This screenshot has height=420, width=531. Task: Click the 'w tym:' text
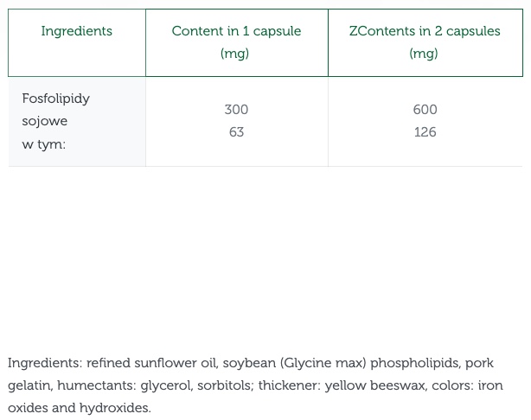(x=43, y=144)
